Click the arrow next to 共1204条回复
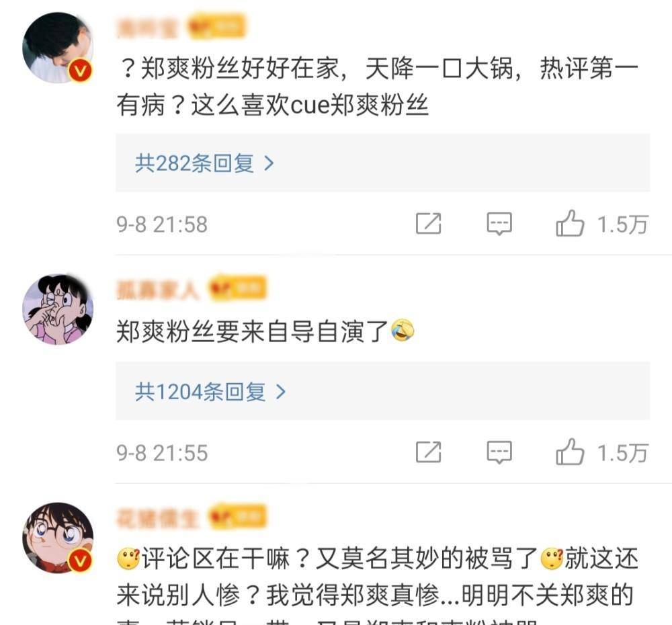672x625 pixels. 281,392
